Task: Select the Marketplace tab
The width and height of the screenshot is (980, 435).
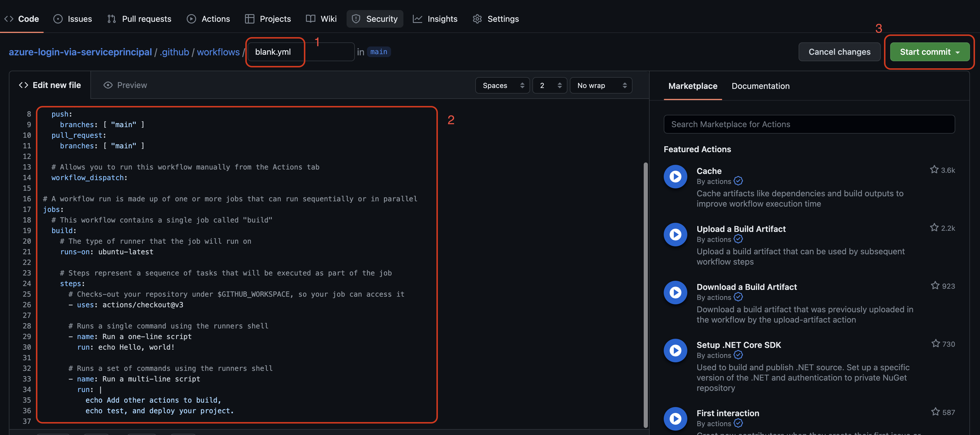Action: click(693, 86)
